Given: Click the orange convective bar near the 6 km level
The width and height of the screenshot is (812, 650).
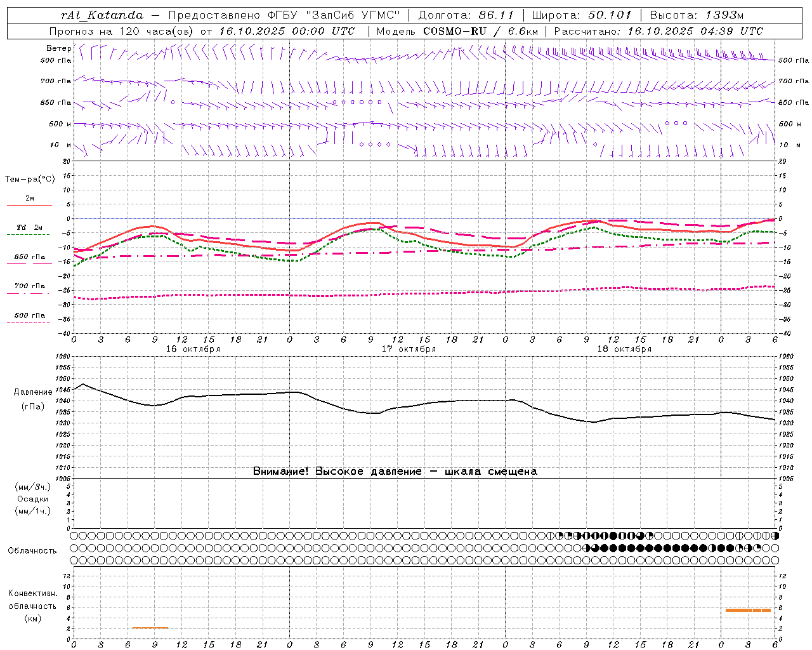Looking at the screenshot, I should pos(748,610).
